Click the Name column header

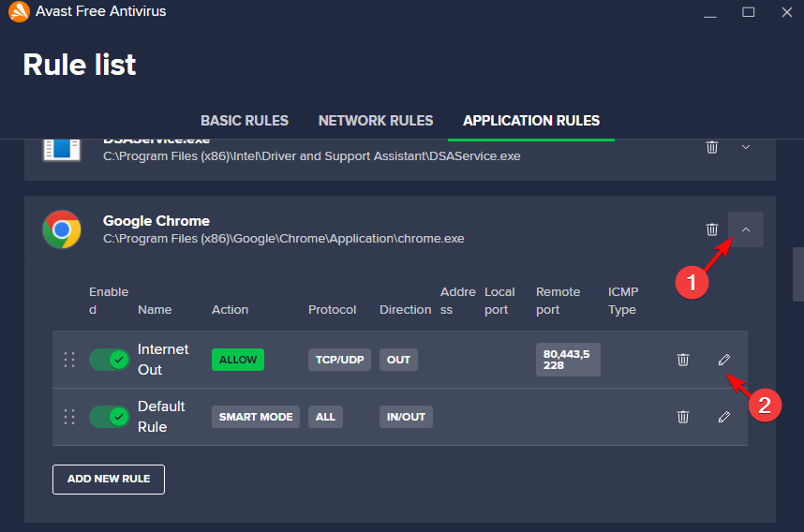coord(155,310)
